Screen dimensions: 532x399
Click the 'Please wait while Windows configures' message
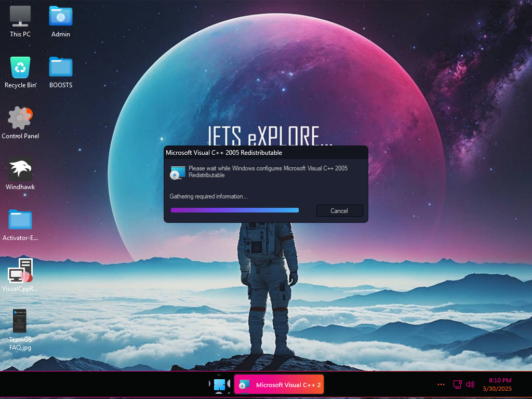[x=268, y=171]
